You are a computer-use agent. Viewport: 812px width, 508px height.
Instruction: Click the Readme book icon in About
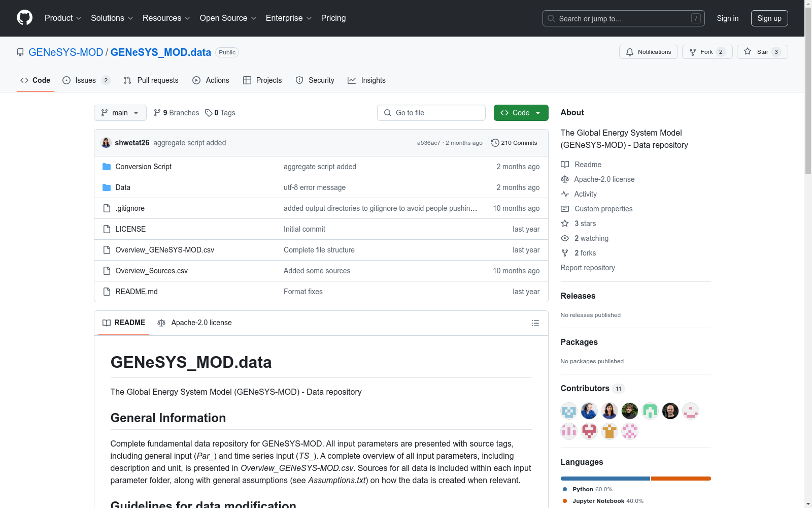coord(565,165)
